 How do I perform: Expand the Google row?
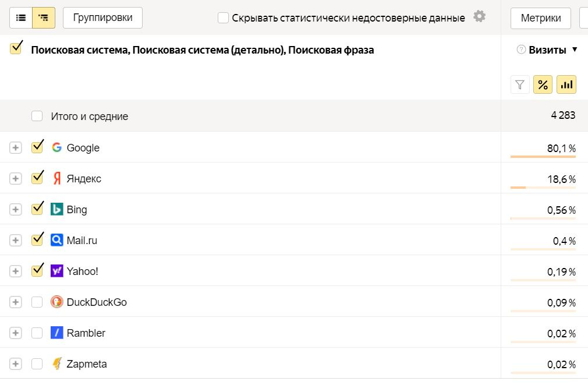(16, 147)
